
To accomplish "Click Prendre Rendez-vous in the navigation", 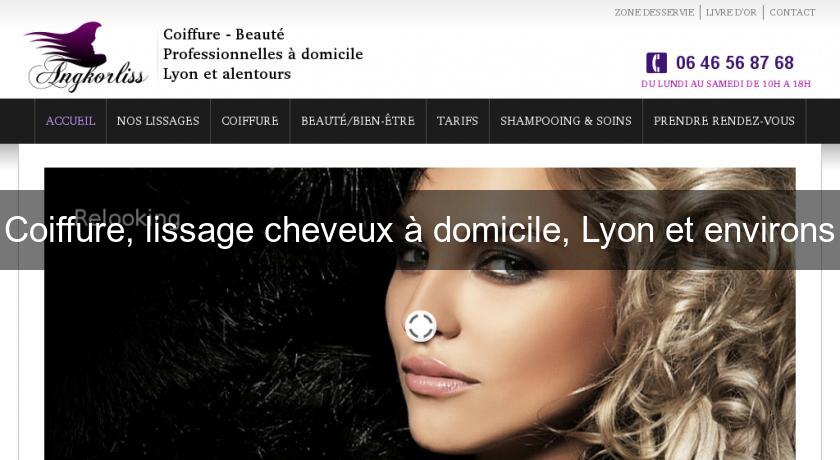I will point(724,121).
